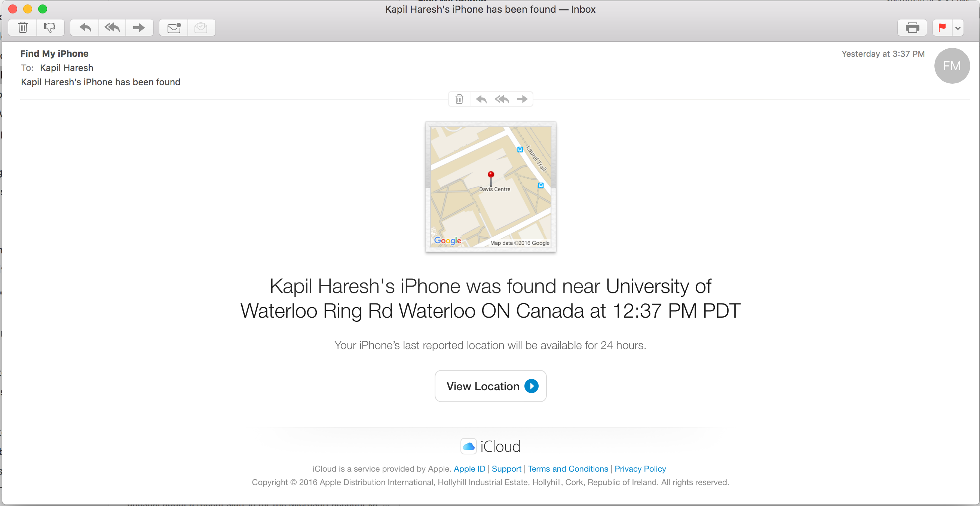This screenshot has width=980, height=506.
Task: Close the window with the red button
Action: click(13, 9)
